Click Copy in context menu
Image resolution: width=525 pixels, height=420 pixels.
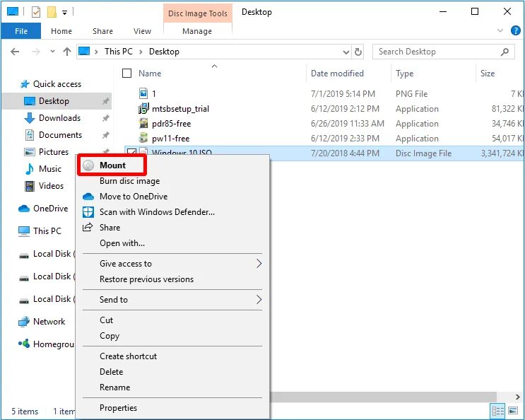pos(110,336)
